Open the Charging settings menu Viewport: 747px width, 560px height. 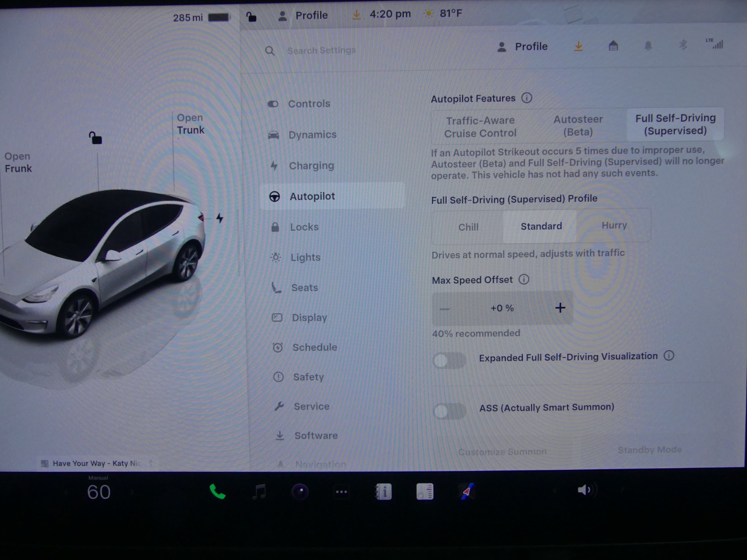311,166
